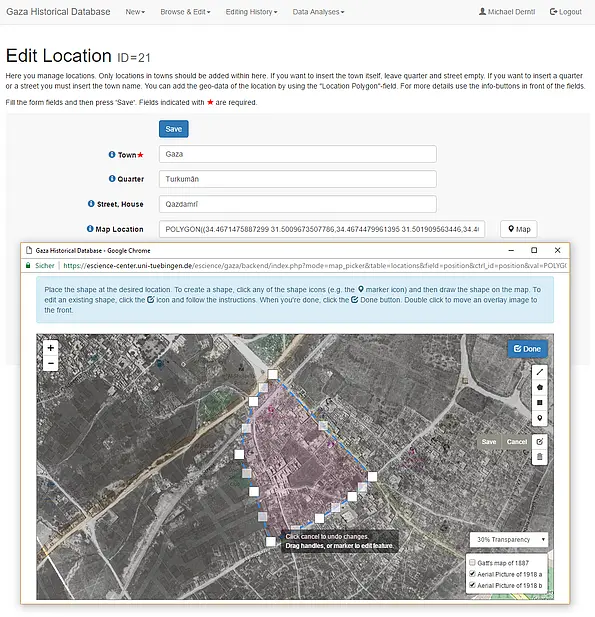The image size is (595, 617).
Task: Click the info icon beside Quarter
Action: (x=112, y=179)
